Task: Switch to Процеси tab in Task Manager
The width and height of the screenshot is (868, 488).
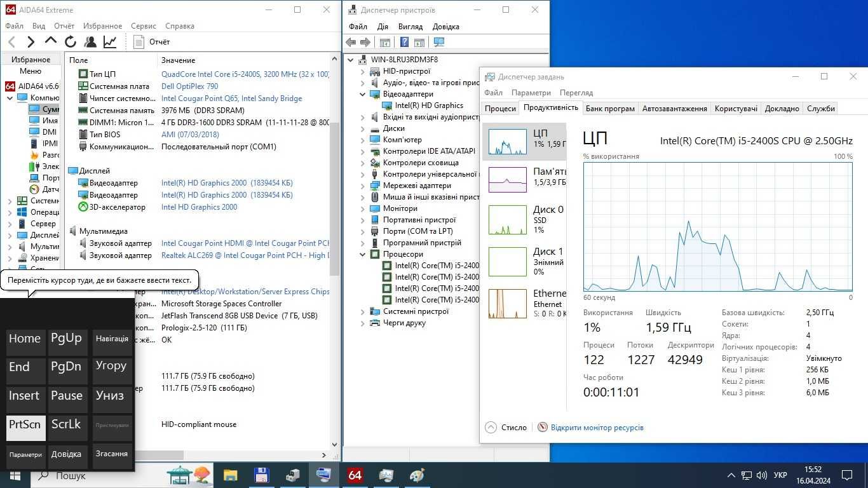Action: click(x=500, y=109)
